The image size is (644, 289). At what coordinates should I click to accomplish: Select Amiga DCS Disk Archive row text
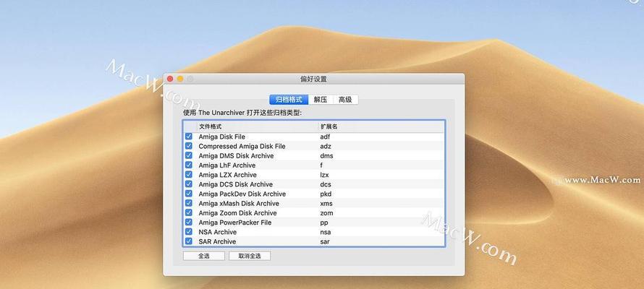[236, 184]
